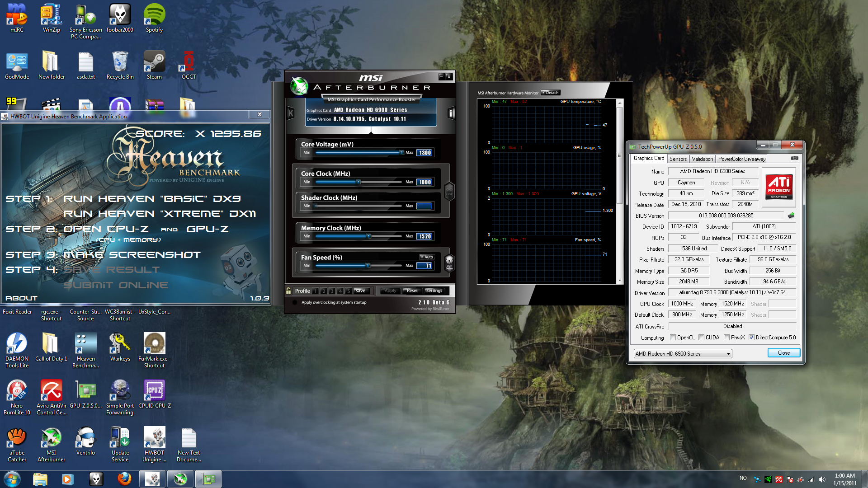Image resolution: width=868 pixels, height=488 pixels.
Task: Click the Afterburner green swirl logo
Action: 299,86
